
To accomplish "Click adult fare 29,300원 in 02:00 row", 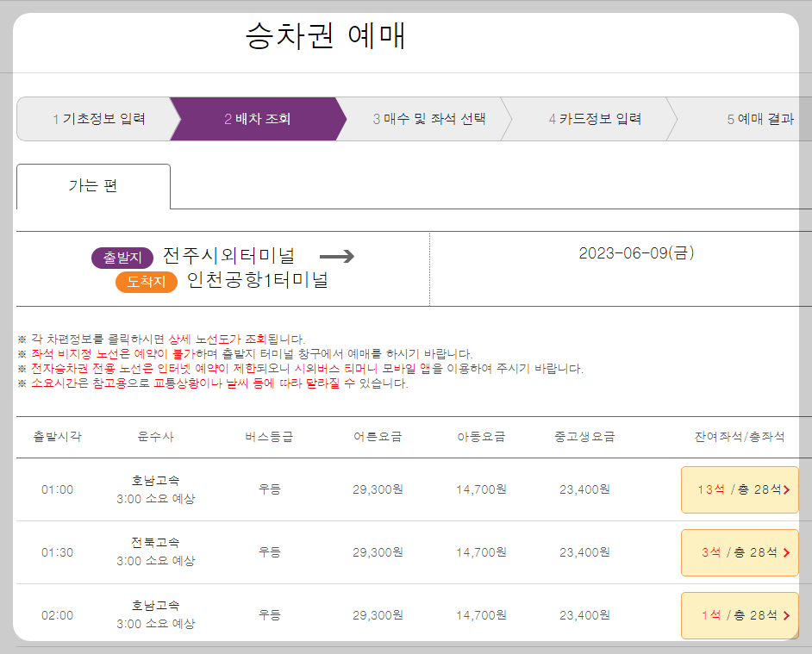I will [x=378, y=615].
